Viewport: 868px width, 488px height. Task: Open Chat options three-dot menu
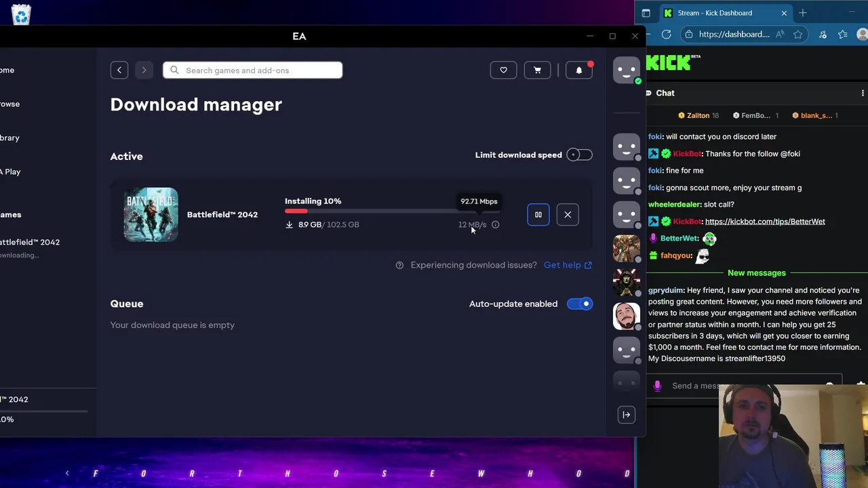pyautogui.click(x=863, y=93)
